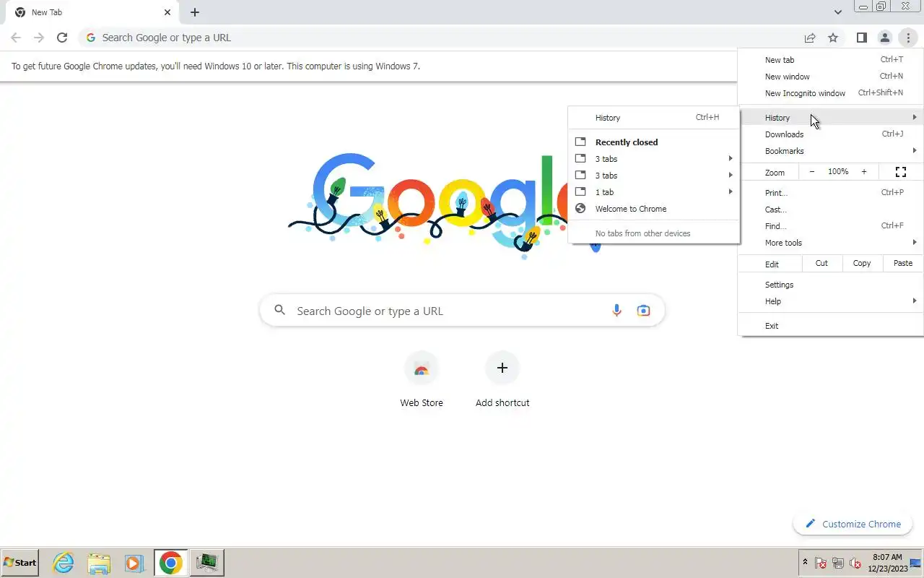Reload the page with refresh icon
Screen dimensions: 924x578
(62, 38)
